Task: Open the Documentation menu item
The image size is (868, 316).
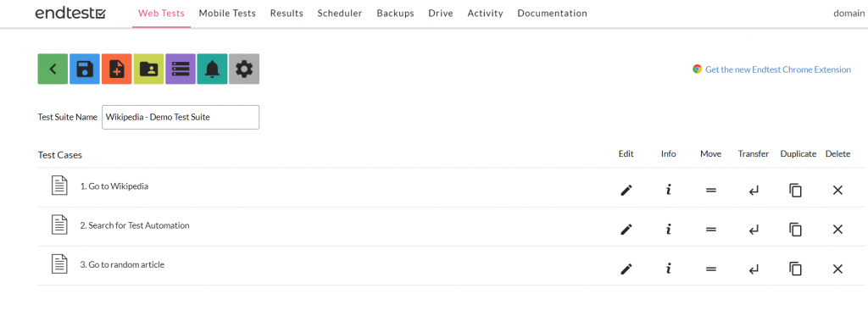Action: click(x=552, y=14)
